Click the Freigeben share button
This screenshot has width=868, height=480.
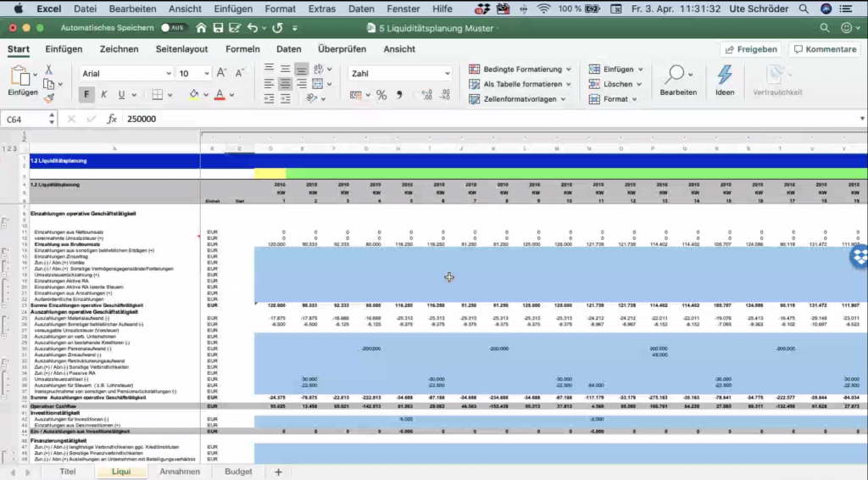[x=751, y=49]
